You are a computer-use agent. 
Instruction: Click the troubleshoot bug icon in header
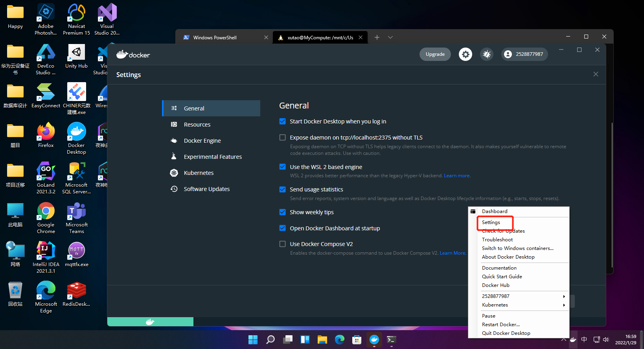point(487,54)
